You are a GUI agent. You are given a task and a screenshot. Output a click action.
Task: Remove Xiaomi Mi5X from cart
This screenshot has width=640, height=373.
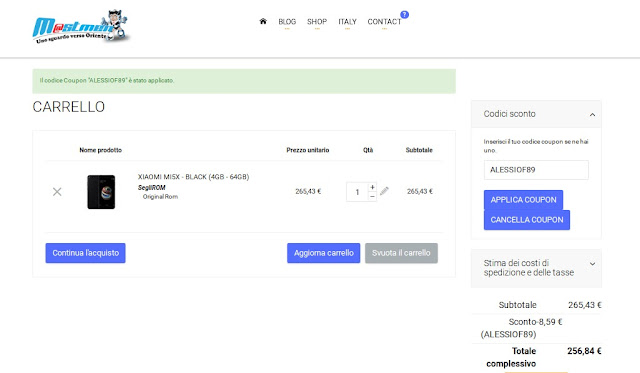(x=57, y=191)
